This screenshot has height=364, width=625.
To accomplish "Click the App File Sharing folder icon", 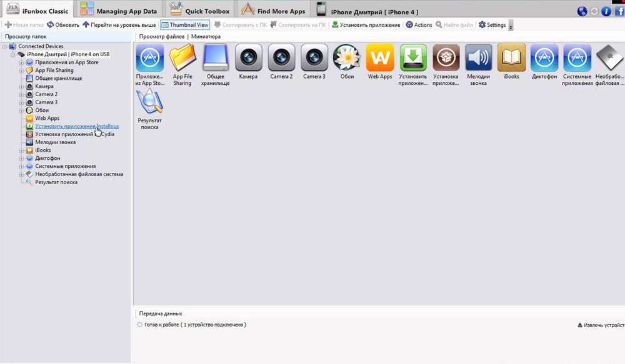I will tap(182, 58).
